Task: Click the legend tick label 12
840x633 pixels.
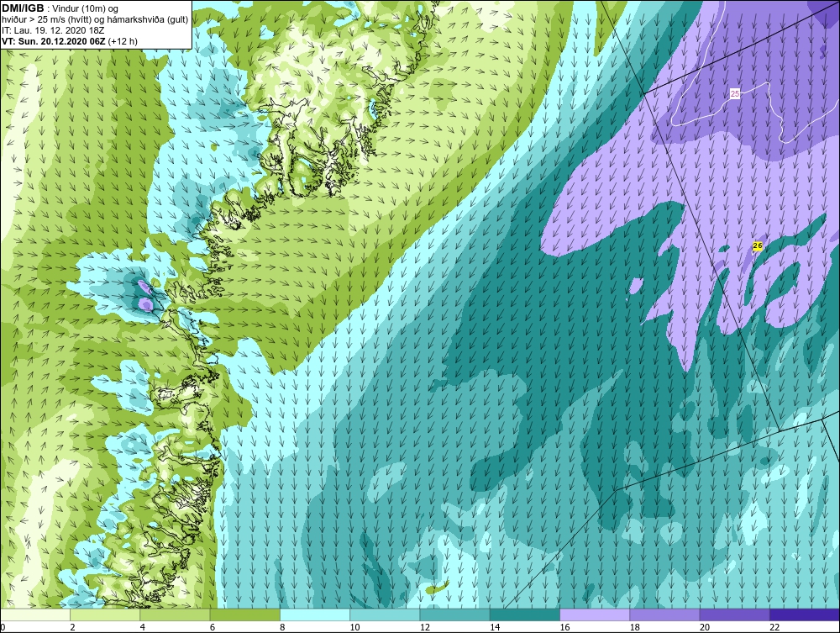Action: click(425, 628)
